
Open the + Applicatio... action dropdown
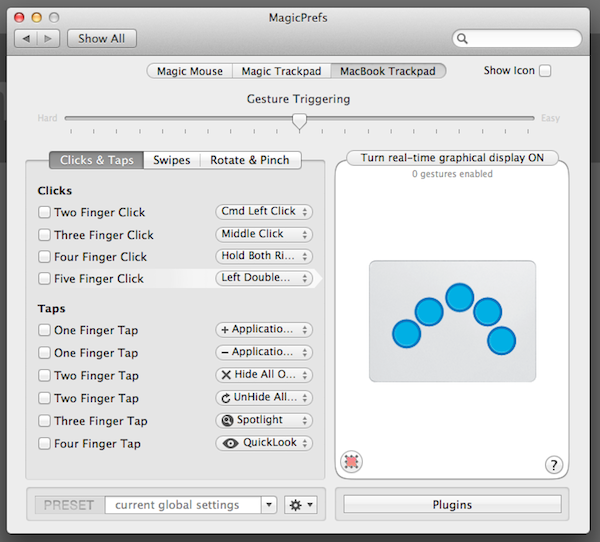(x=264, y=330)
